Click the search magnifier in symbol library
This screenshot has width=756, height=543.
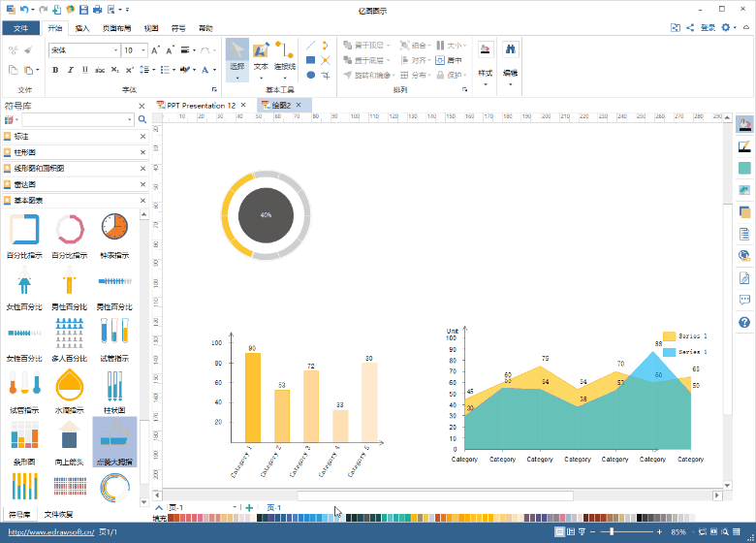coord(142,119)
